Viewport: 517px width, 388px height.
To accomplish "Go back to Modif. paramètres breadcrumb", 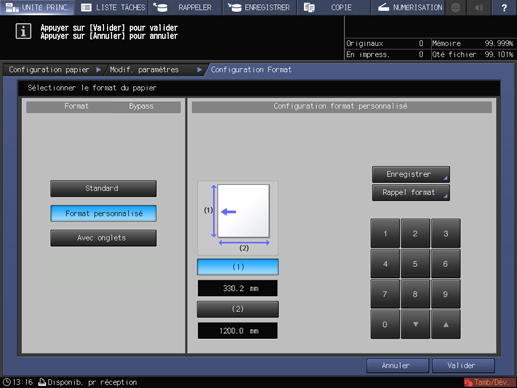I will [x=144, y=70].
